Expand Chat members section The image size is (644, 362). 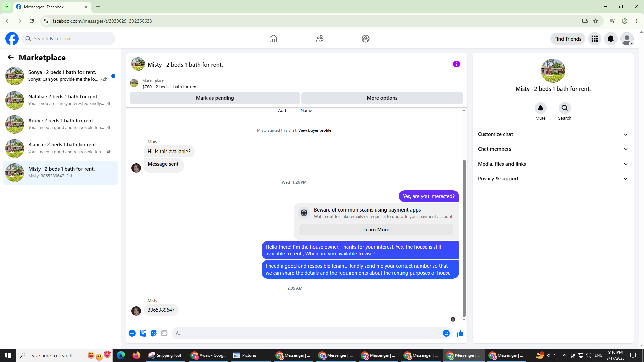[553, 149]
